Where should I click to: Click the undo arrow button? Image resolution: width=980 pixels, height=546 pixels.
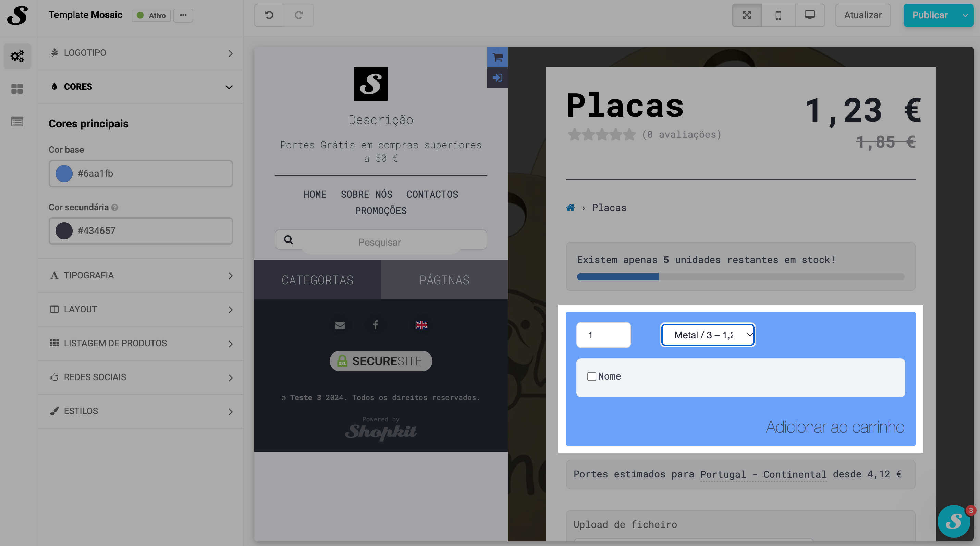coord(269,15)
